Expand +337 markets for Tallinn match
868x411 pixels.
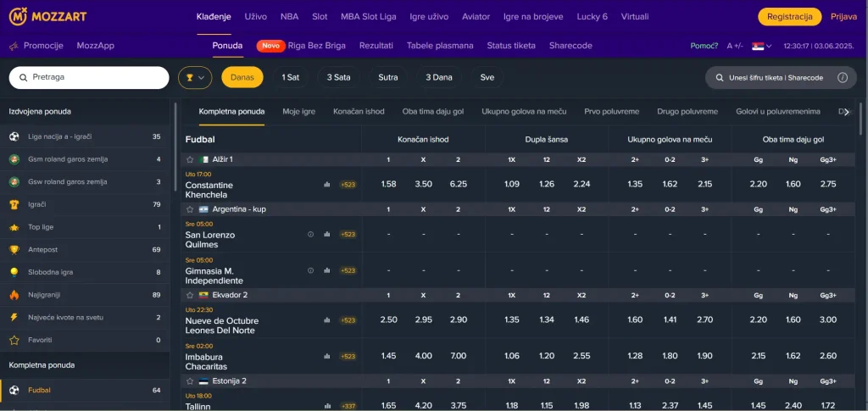coord(348,406)
